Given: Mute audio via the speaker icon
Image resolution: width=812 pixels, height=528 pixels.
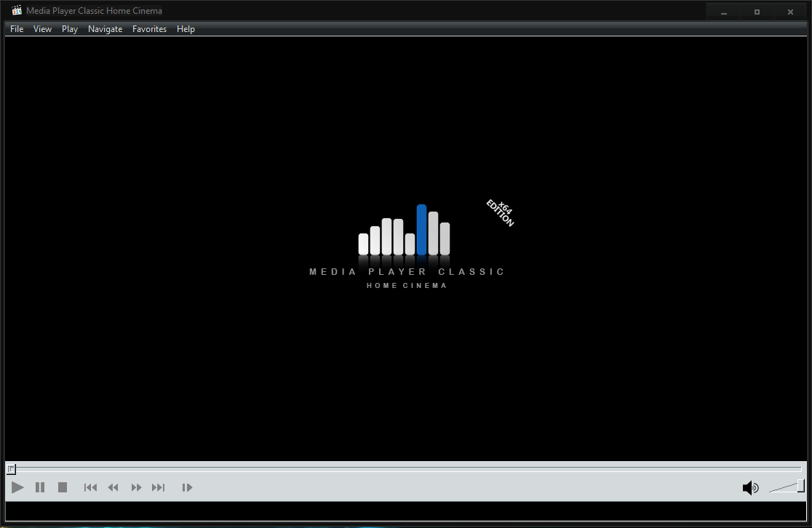Looking at the screenshot, I should point(750,487).
